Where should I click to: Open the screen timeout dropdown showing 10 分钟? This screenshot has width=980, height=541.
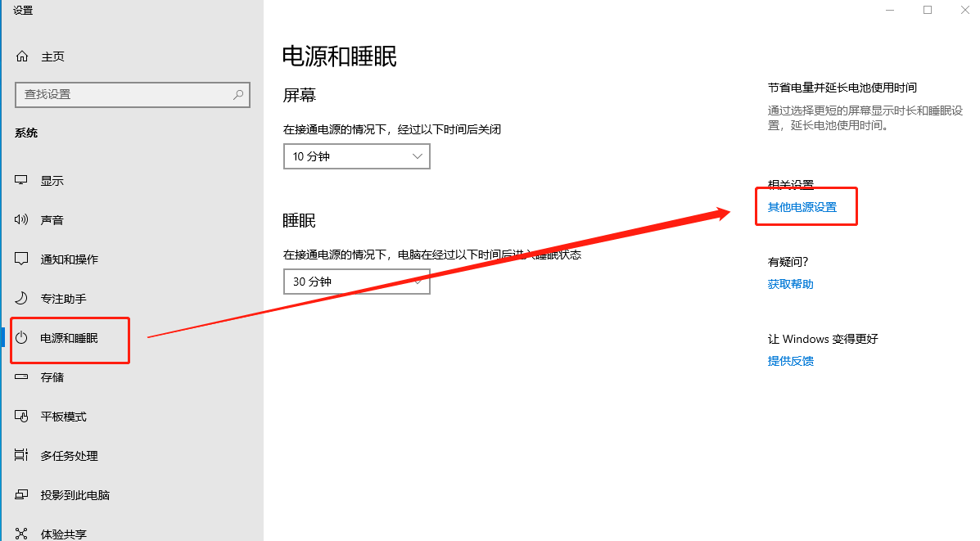pyautogui.click(x=356, y=156)
